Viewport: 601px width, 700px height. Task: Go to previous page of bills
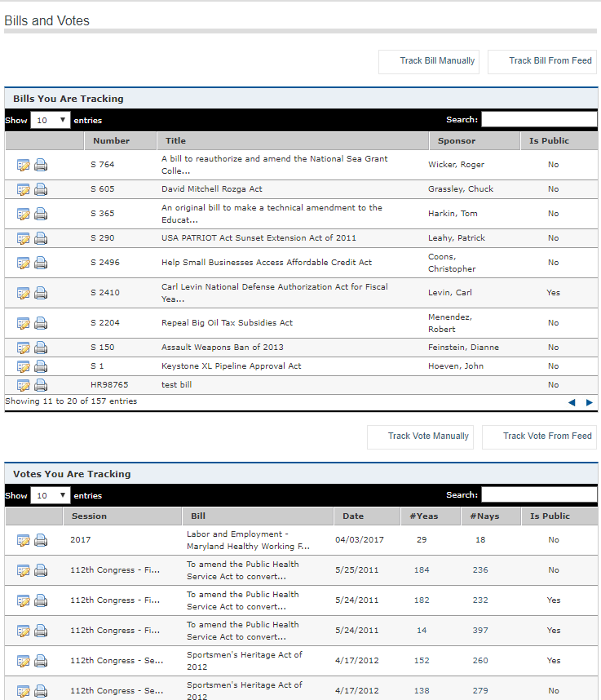572,403
